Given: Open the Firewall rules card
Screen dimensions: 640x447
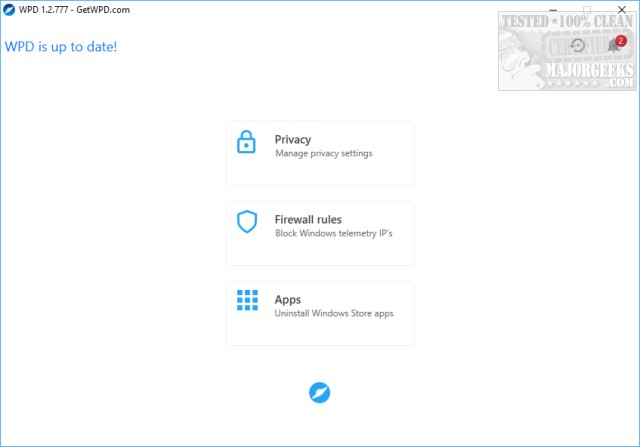Looking at the screenshot, I should pos(320,234).
